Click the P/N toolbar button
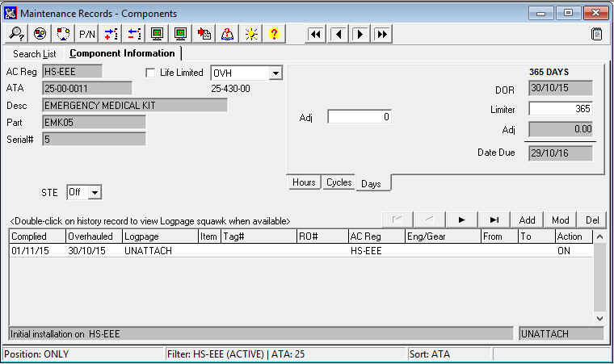Viewport: 614px width, 364px height. (86, 34)
